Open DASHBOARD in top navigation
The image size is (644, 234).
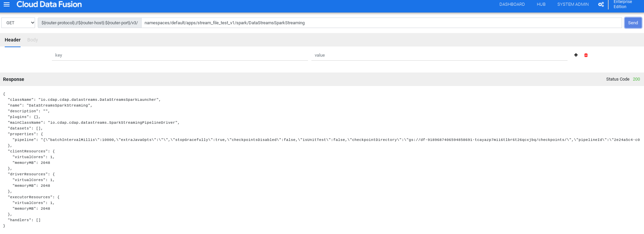512,4
